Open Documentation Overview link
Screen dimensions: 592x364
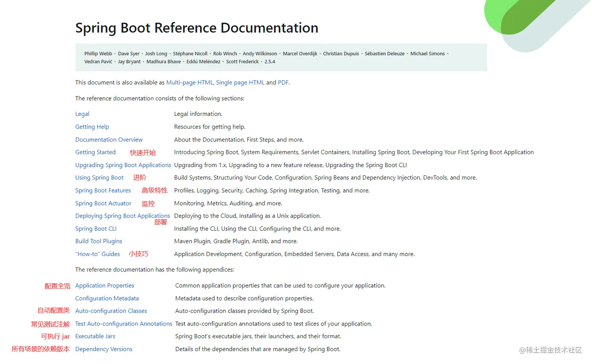coord(109,140)
